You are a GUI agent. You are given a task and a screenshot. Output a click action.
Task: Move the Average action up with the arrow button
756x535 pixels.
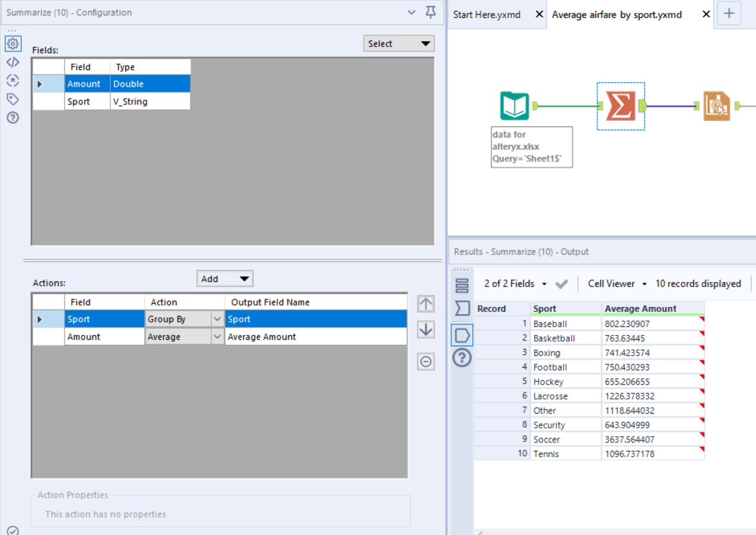pyautogui.click(x=426, y=304)
